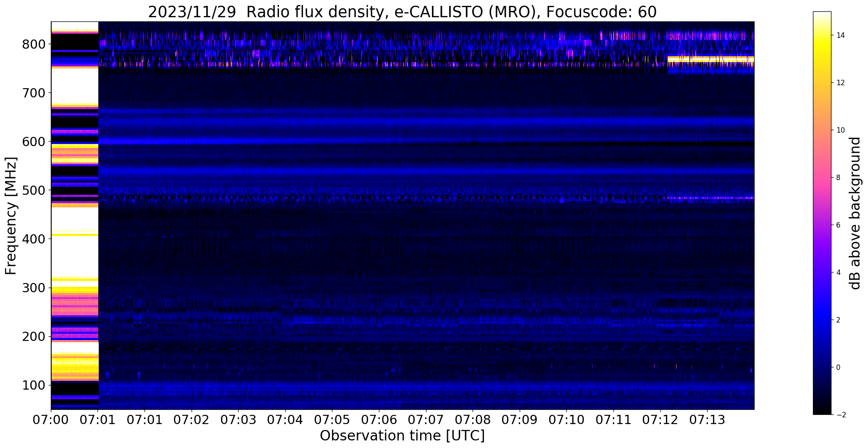Viewport: 868px width, 448px height.
Task: Click the 07:04 time tick label
Action: pyautogui.click(x=286, y=420)
